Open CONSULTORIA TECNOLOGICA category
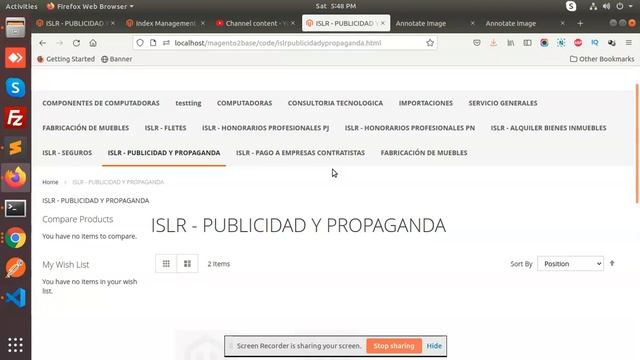The width and height of the screenshot is (640, 360). [336, 103]
